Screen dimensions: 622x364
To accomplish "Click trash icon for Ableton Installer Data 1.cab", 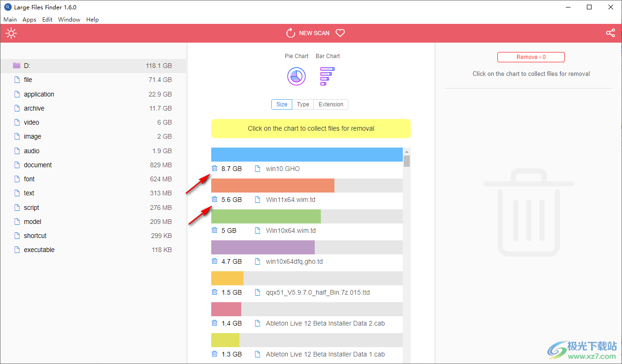I will [x=215, y=354].
